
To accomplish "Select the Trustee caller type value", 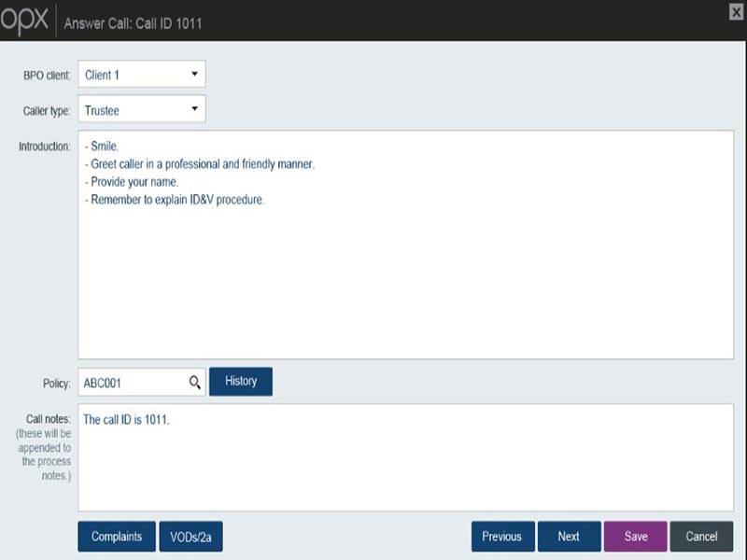I will (103, 109).
